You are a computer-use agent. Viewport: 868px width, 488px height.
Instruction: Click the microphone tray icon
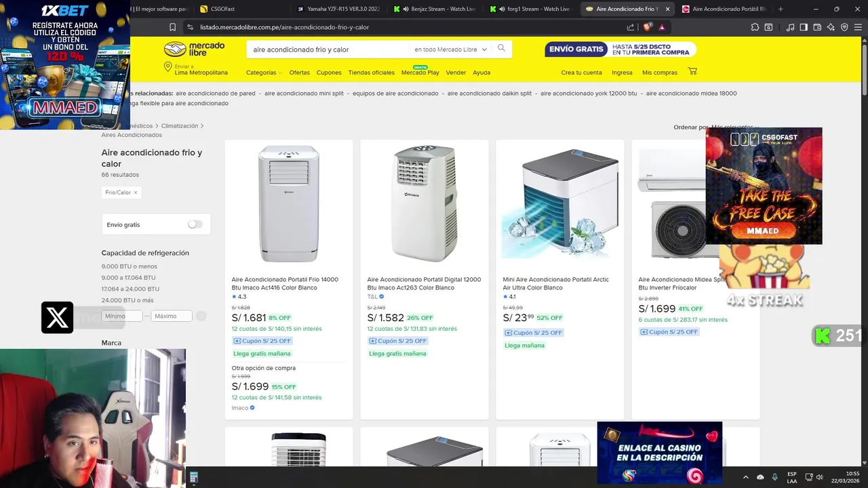[774, 477]
